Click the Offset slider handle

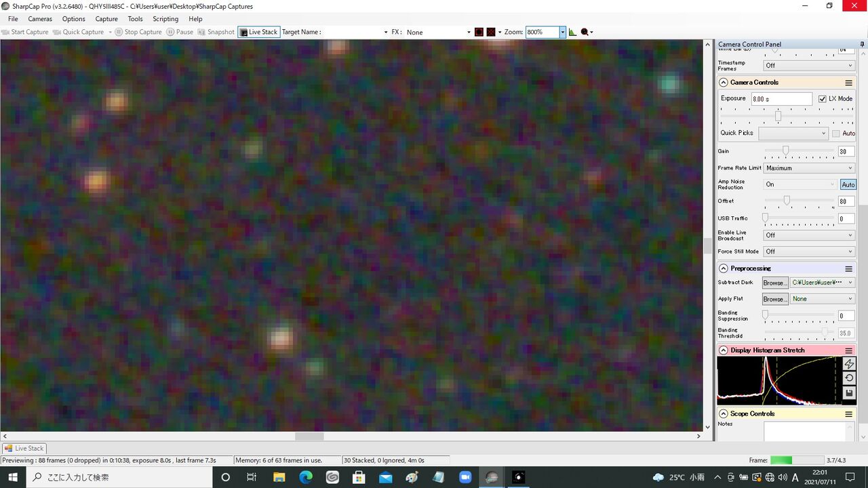(787, 201)
